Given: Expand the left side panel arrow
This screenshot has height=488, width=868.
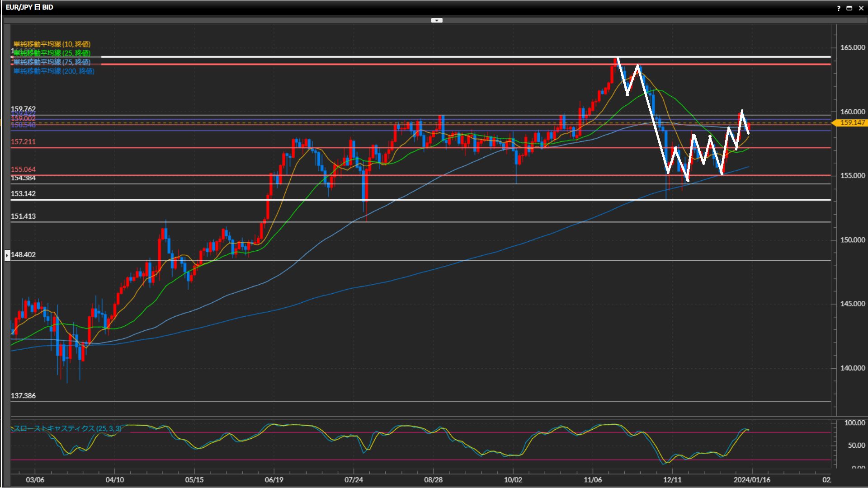Looking at the screenshot, I should [7, 255].
